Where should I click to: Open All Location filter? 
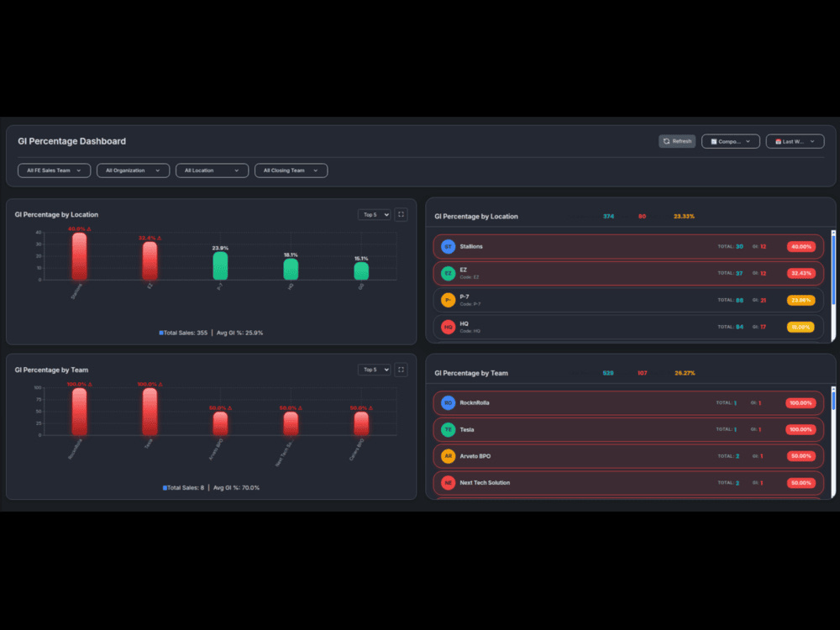tap(212, 171)
